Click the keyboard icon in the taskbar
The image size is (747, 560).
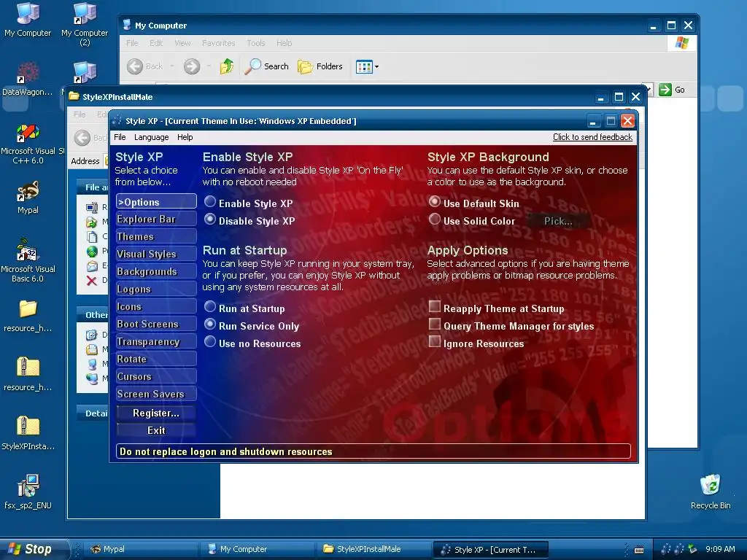[639, 550]
